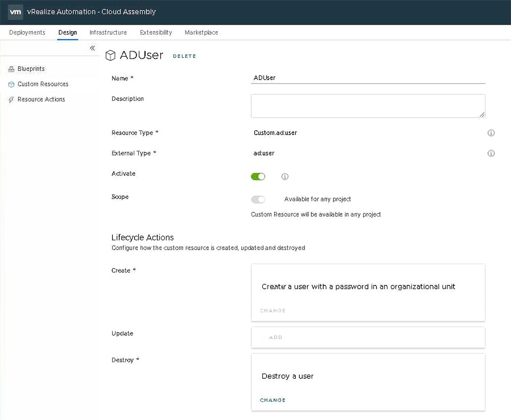Change the Create lifecycle action workflow
511x420 pixels.
(x=273, y=311)
